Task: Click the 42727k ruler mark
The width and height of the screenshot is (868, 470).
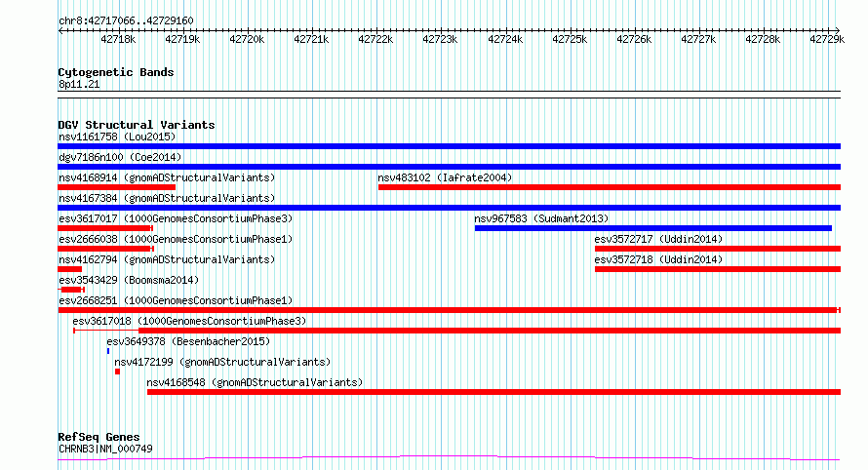Action: (x=698, y=39)
